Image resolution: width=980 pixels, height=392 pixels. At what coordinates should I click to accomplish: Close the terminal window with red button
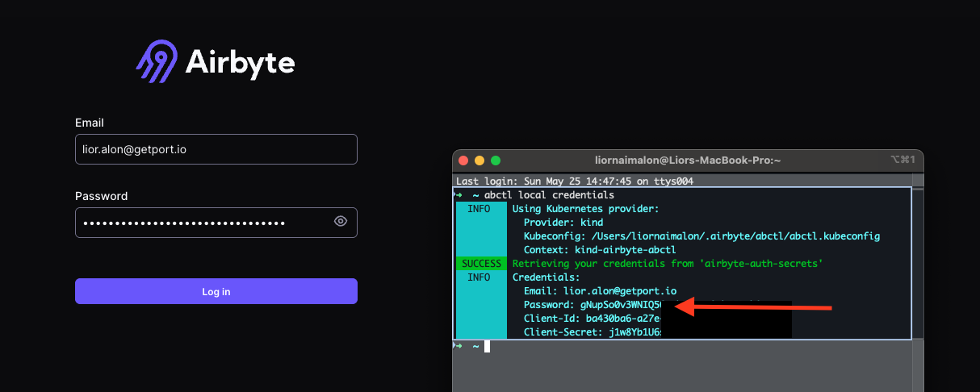(463, 161)
